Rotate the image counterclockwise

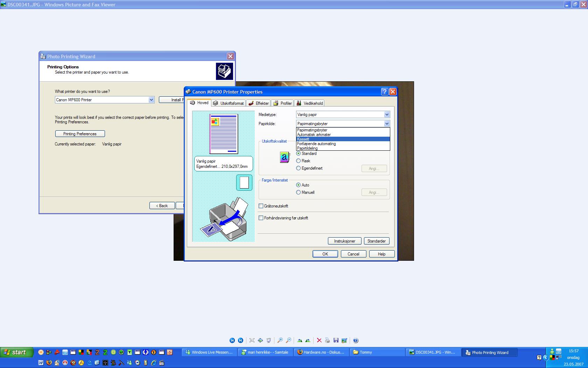tap(308, 340)
